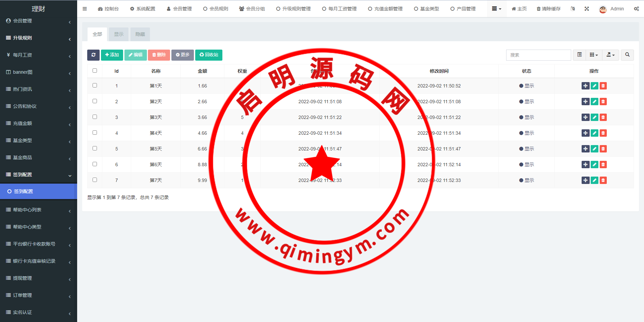644x322 pixels.
Task: Click the fullscreen expand icon in header
Action: [587, 9]
